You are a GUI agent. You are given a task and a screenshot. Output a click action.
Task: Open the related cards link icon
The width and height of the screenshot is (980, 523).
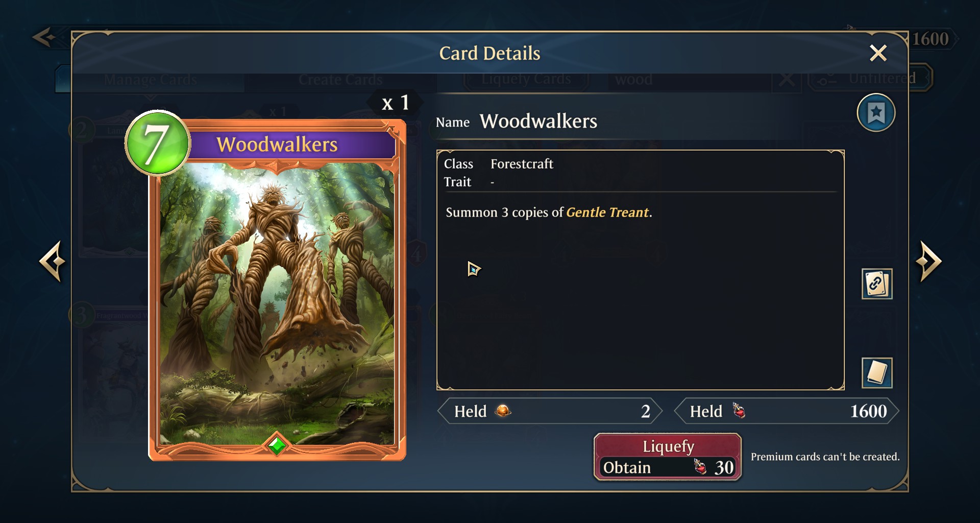point(877,283)
